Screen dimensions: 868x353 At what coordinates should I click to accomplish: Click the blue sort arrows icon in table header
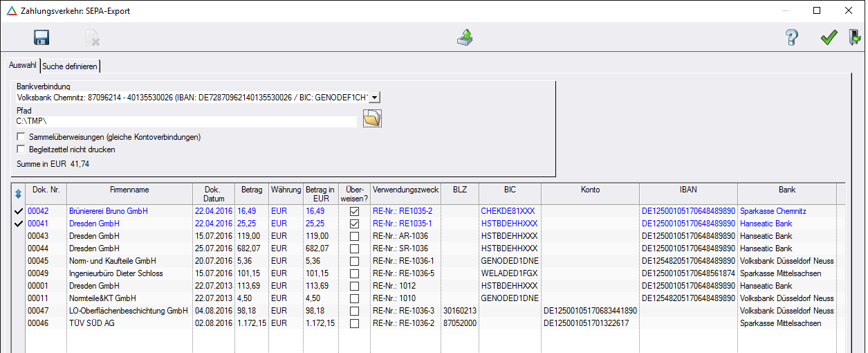pos(18,194)
